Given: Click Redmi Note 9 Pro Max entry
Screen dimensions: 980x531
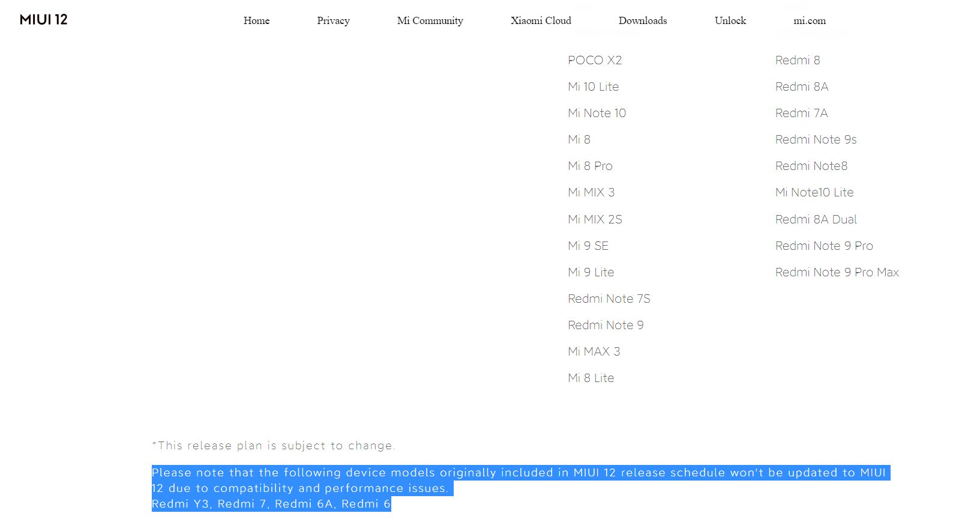Looking at the screenshot, I should [x=837, y=272].
